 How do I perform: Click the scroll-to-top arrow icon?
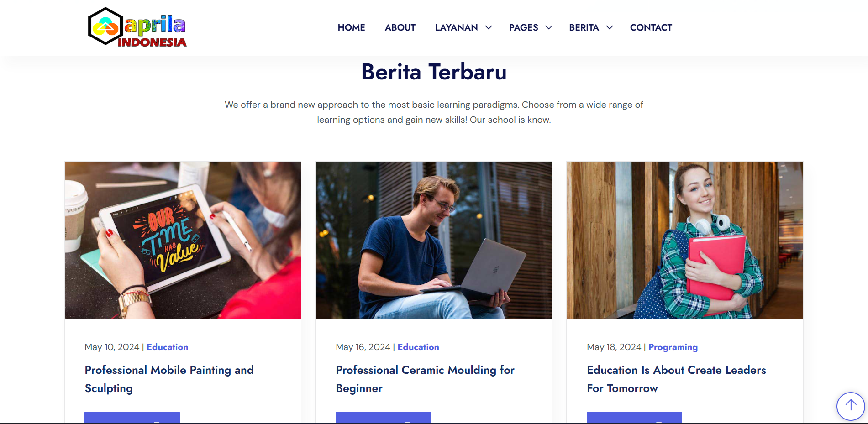coord(850,406)
